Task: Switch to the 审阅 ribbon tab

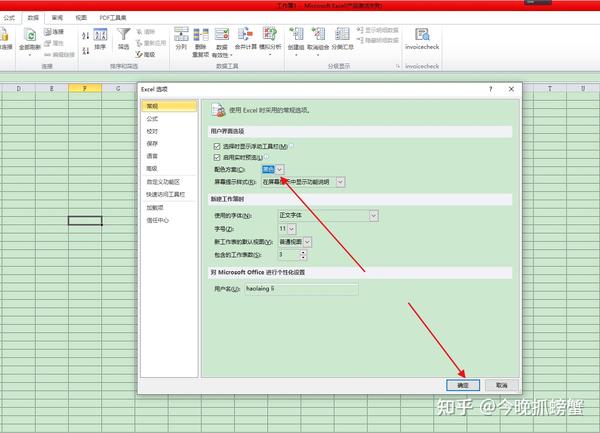Action: 57,18
